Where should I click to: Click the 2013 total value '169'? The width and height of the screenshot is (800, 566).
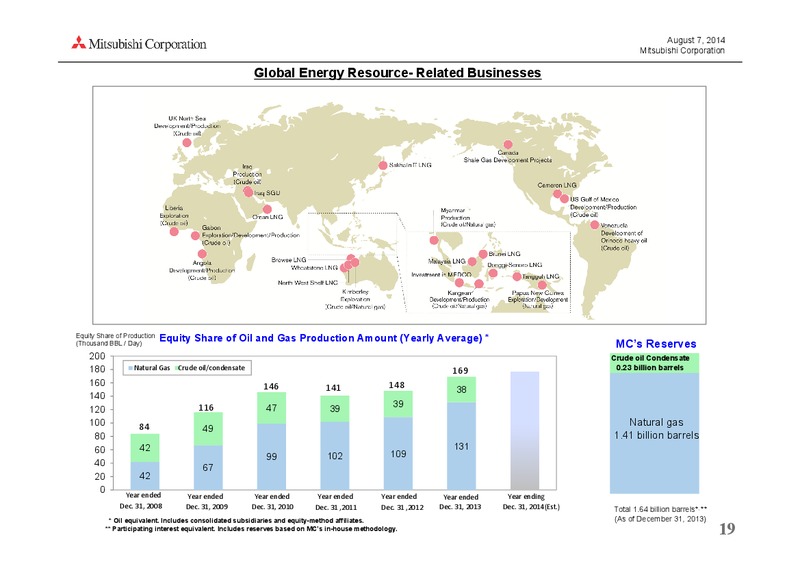[x=460, y=371]
